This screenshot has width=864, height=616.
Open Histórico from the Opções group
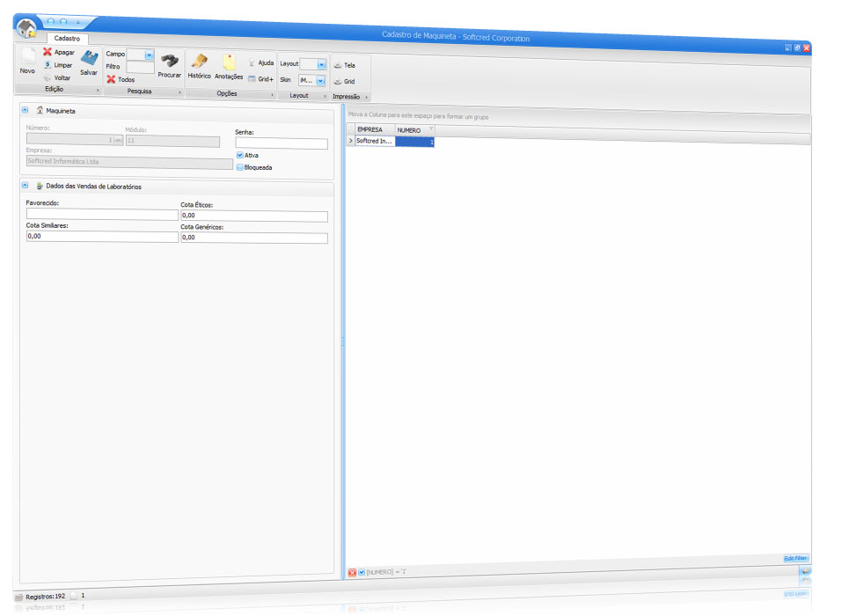point(199,62)
